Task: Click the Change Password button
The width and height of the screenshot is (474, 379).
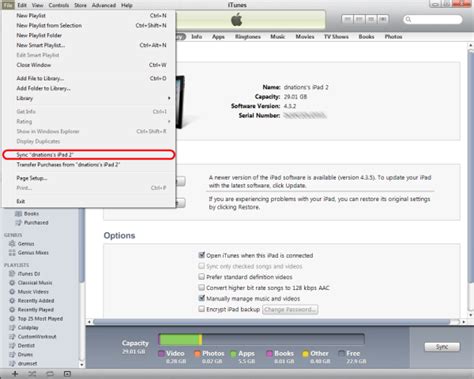Action: click(290, 309)
